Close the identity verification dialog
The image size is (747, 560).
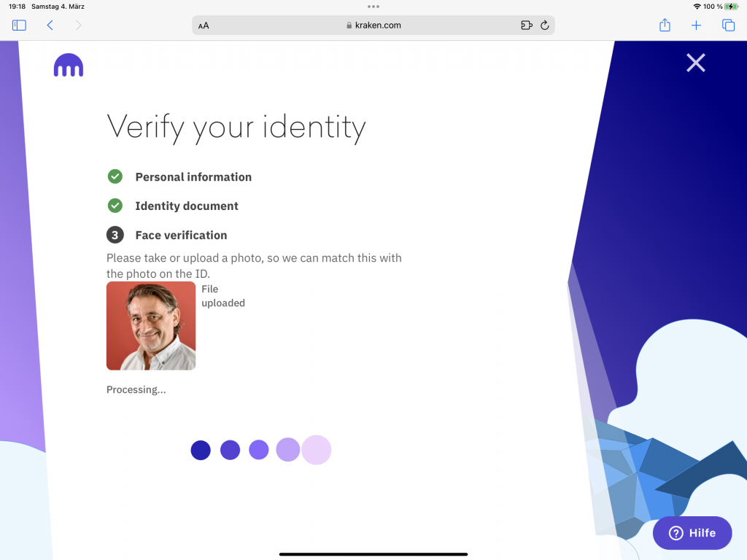pyautogui.click(x=696, y=63)
